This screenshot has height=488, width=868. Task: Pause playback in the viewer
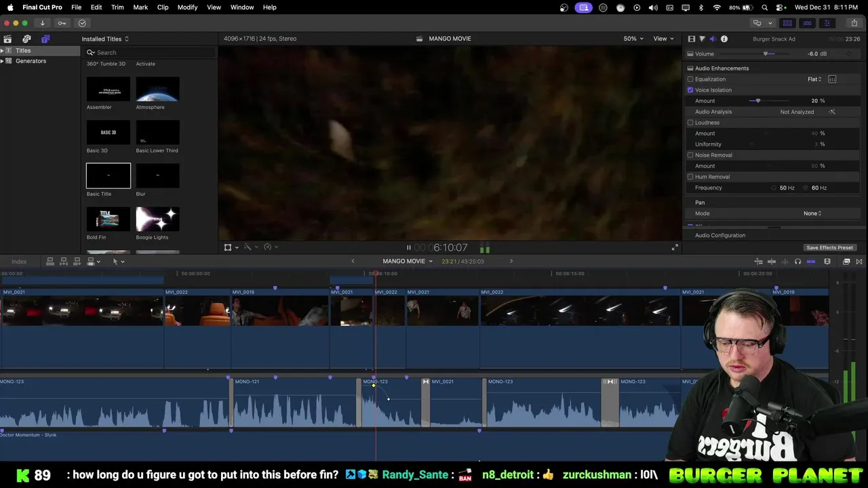408,248
